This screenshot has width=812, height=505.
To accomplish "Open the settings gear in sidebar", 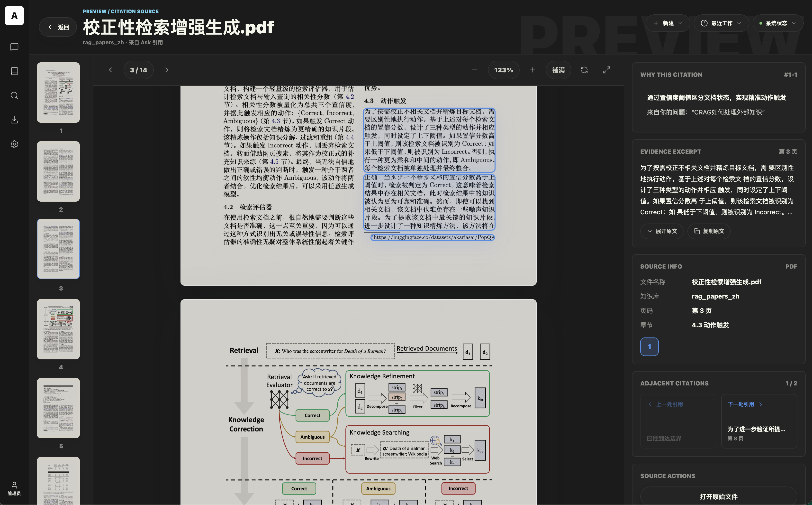I will pyautogui.click(x=14, y=144).
